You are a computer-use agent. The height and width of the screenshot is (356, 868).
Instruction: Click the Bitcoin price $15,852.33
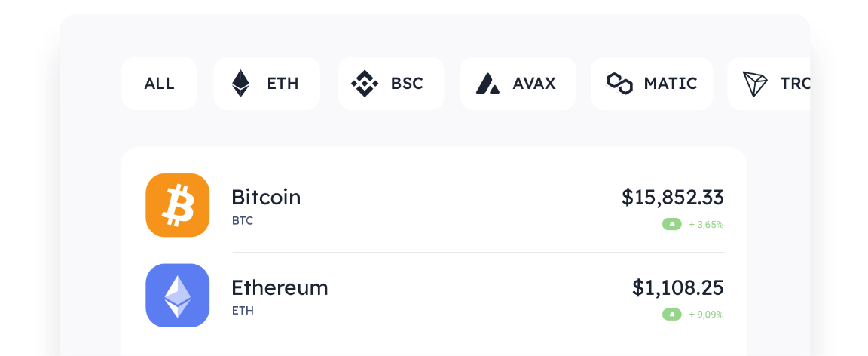(672, 198)
